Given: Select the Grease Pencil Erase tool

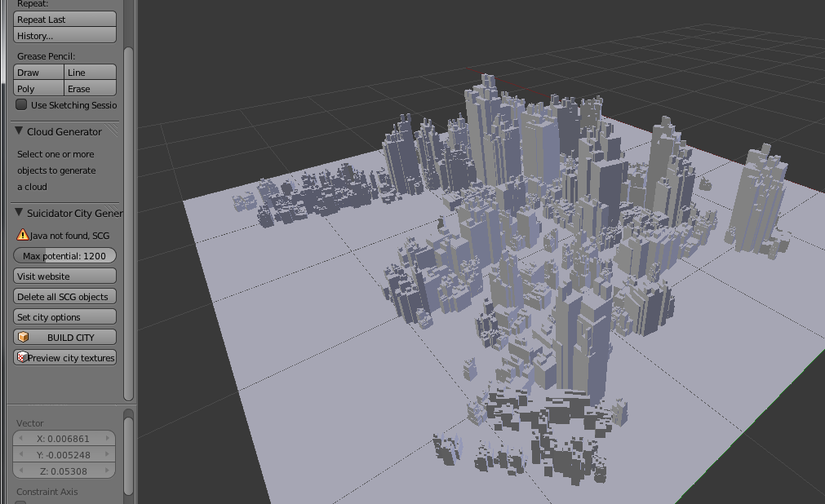Looking at the screenshot, I should 90,88.
